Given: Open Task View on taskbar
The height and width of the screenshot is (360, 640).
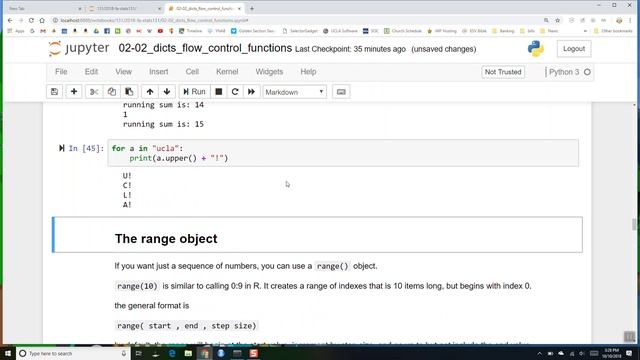Looking at the screenshot, I should click(x=139, y=353).
